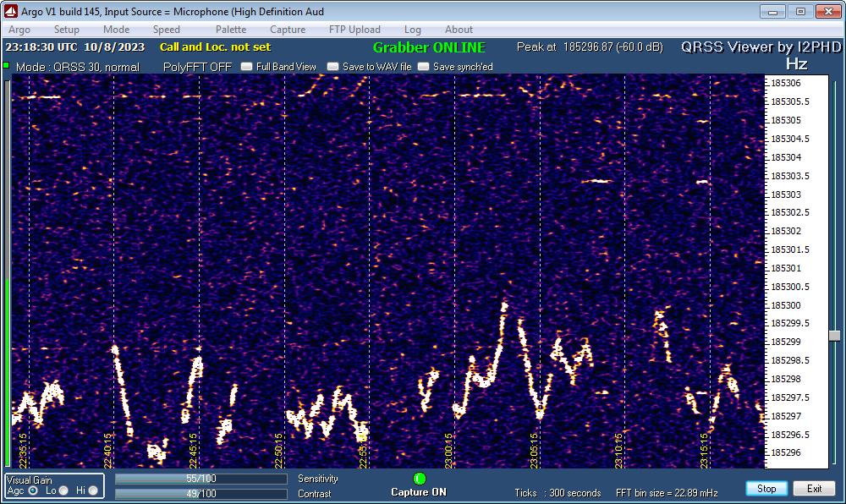
Task: Select the Hi visual gain radio button
Action: point(93,490)
